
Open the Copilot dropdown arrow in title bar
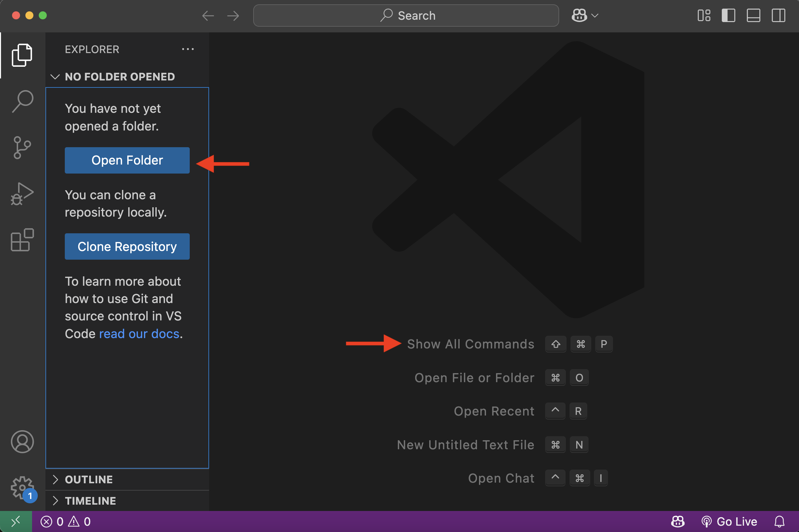[595, 16]
